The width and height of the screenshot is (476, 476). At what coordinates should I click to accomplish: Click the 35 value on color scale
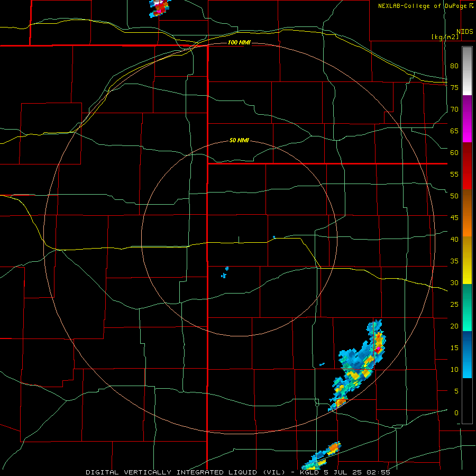click(454, 261)
